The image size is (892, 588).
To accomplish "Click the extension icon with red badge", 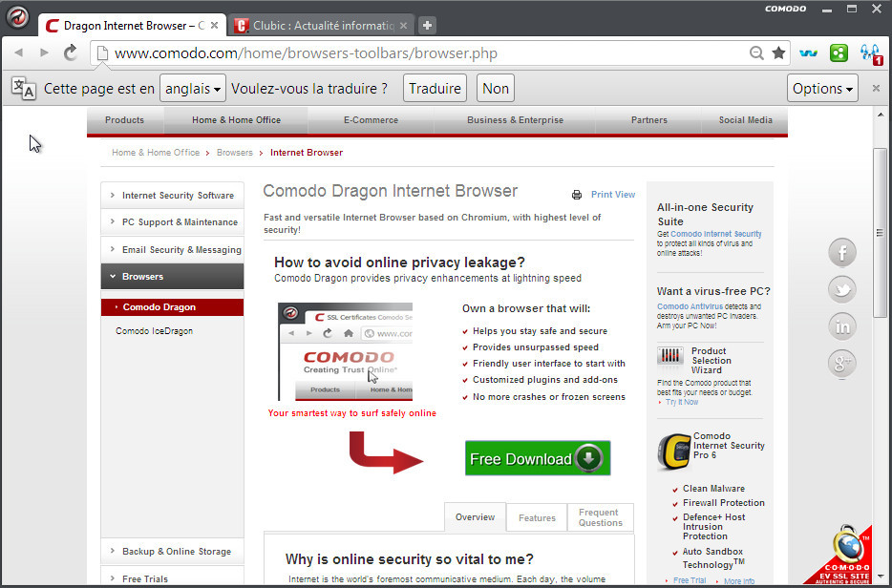I will click(871, 54).
